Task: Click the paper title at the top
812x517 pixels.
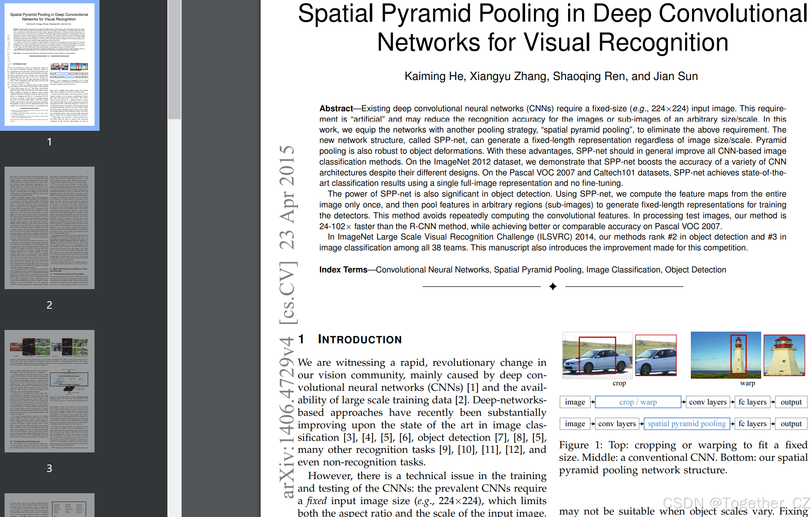Action: click(551, 27)
